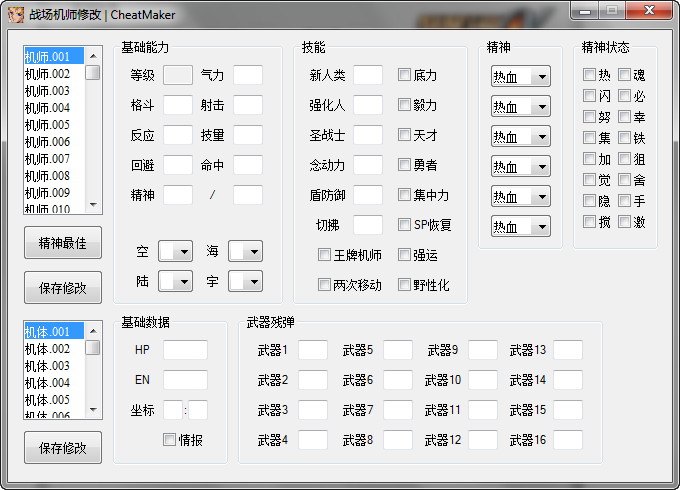Click 保存修改 button below the mech list
Image resolution: width=680 pixels, height=490 pixels.
click(63, 448)
